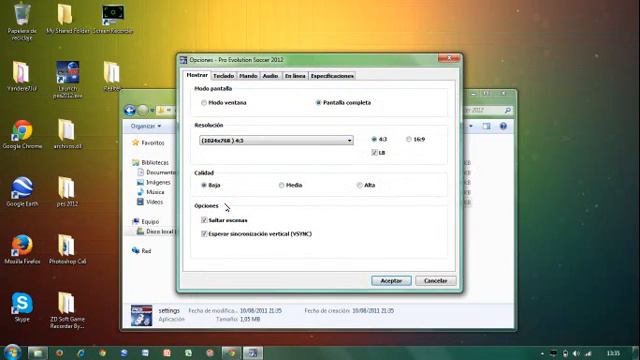Open the Organizar dropdown in Explorer

point(146,126)
